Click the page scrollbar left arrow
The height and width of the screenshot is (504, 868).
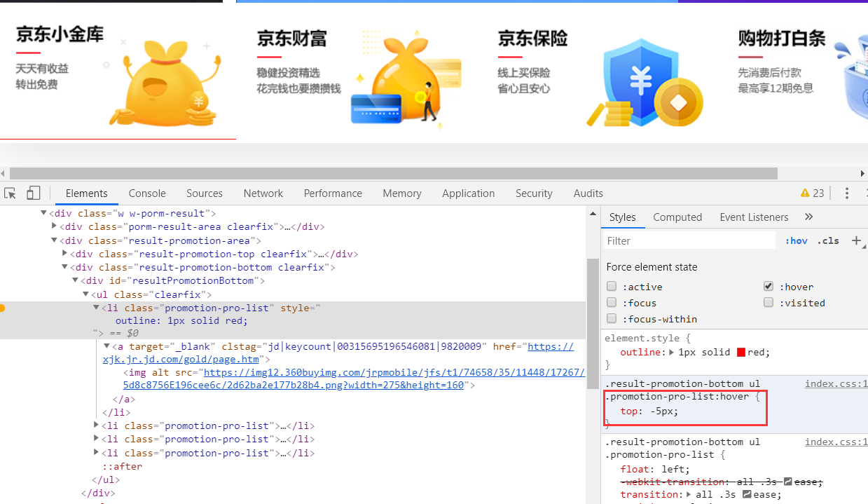(x=4, y=173)
